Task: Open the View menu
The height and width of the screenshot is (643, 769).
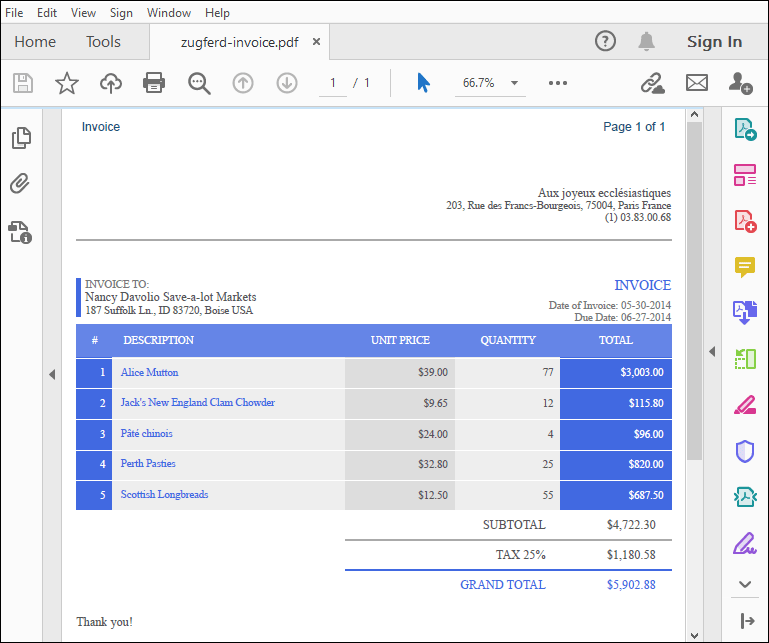Action: [x=83, y=13]
